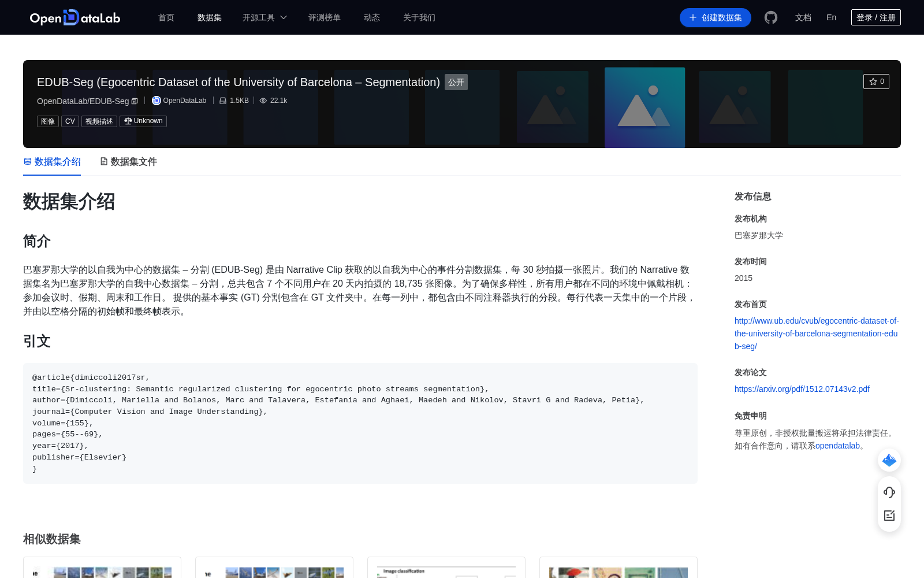Open the feedback edit note icon
Screen dimensions: 924x578
click(889, 516)
